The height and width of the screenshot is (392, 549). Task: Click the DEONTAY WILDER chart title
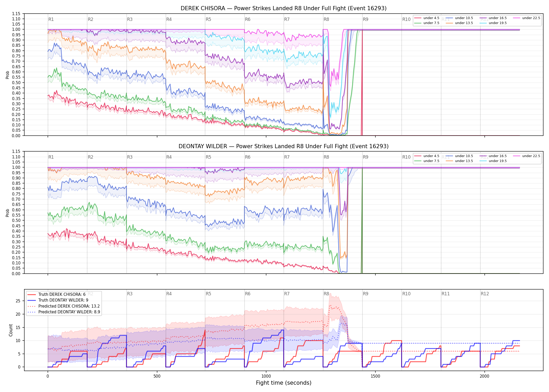pos(284,146)
